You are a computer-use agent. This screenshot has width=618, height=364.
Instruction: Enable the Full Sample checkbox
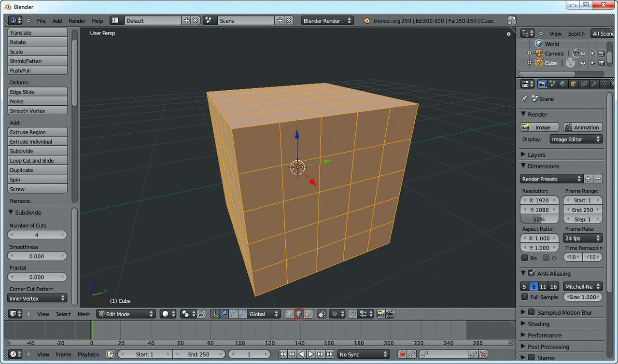point(525,297)
